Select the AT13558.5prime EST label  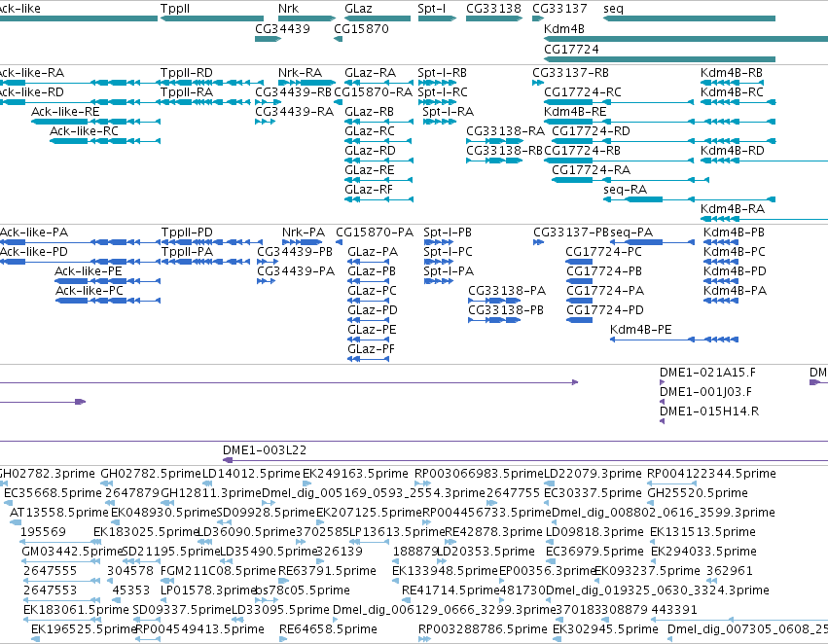click(x=58, y=513)
